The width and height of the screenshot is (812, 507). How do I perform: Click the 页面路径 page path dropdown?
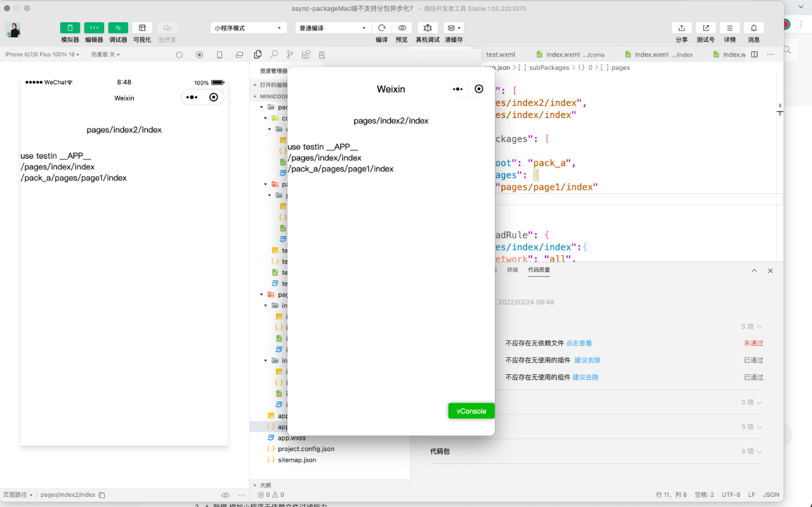(x=17, y=495)
